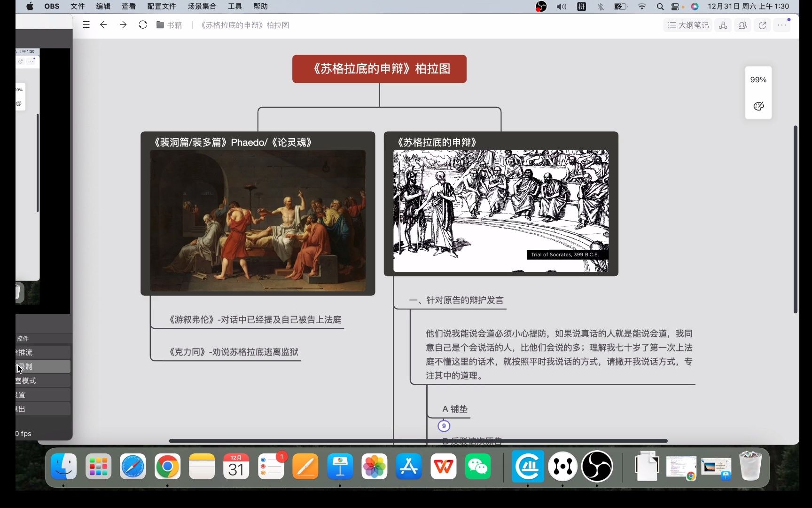Open the OBS application menu
This screenshot has width=812, height=508.
(x=52, y=6)
